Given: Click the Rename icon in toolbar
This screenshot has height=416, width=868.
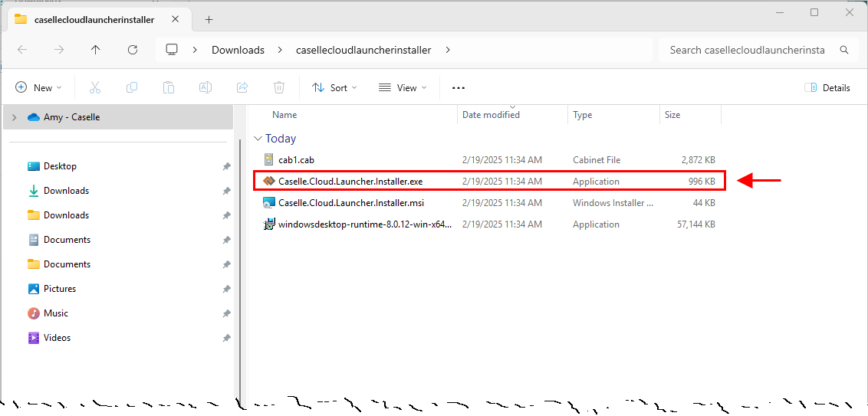Looking at the screenshot, I should tap(205, 87).
